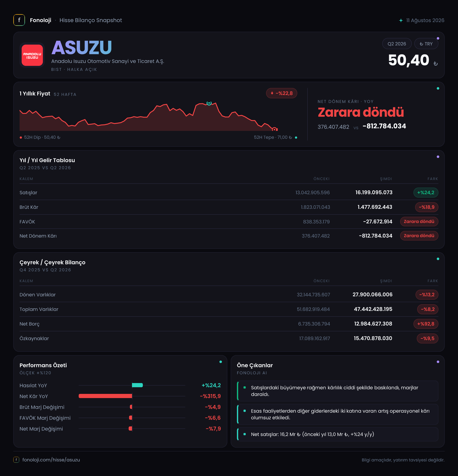
Task: Click the +%92,8 Net Borç badge
Action: [x=426, y=324]
